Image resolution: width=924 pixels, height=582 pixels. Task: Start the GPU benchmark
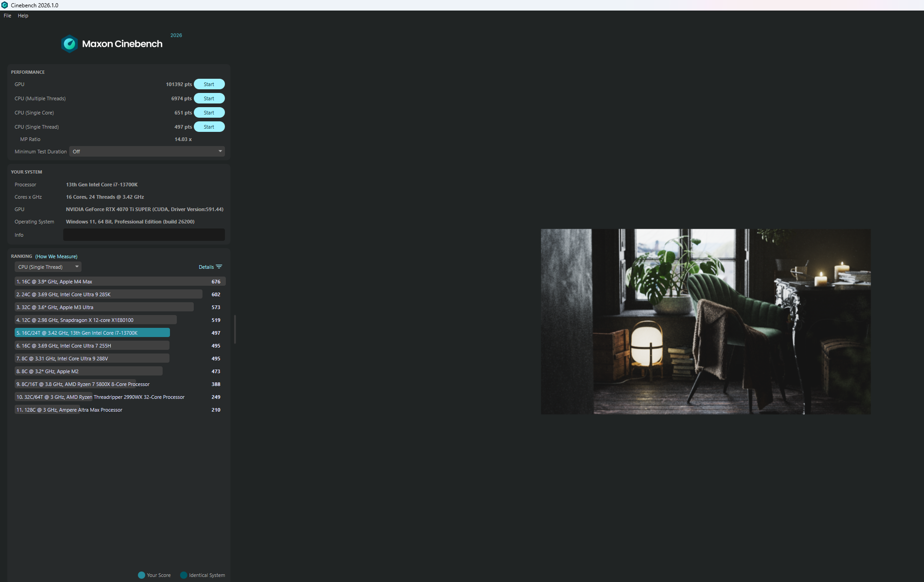tap(209, 84)
